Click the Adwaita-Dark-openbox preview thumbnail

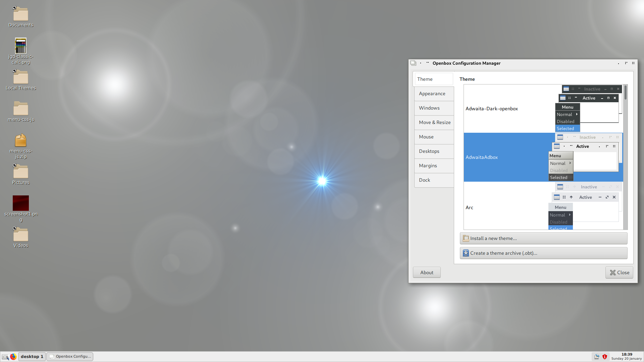tap(589, 109)
